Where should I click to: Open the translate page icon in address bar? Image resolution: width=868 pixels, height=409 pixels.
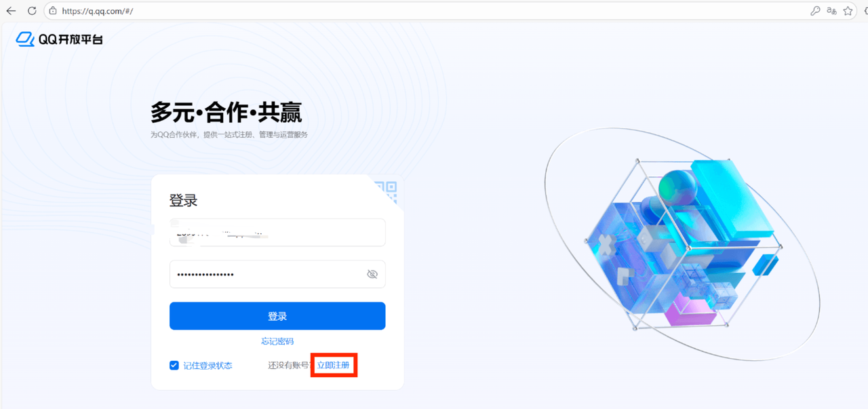click(x=832, y=11)
